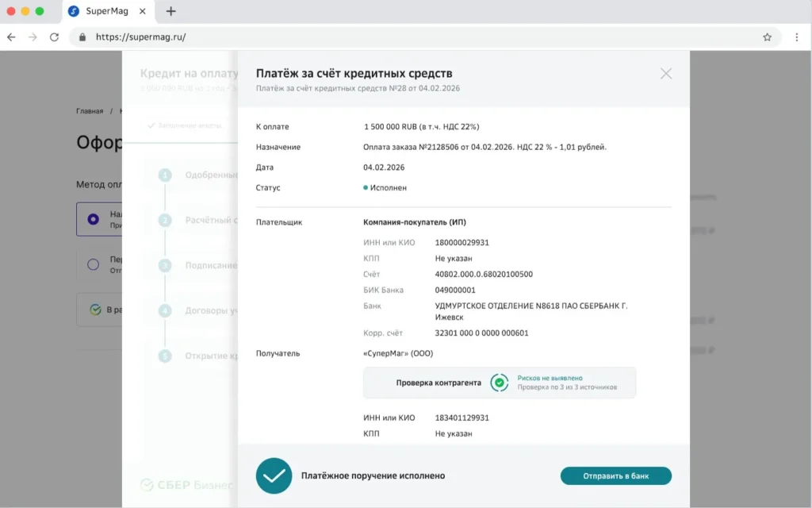Click 'Компания-покупатель (ИП)' payer name
This screenshot has width=812, height=508.
[x=414, y=222]
